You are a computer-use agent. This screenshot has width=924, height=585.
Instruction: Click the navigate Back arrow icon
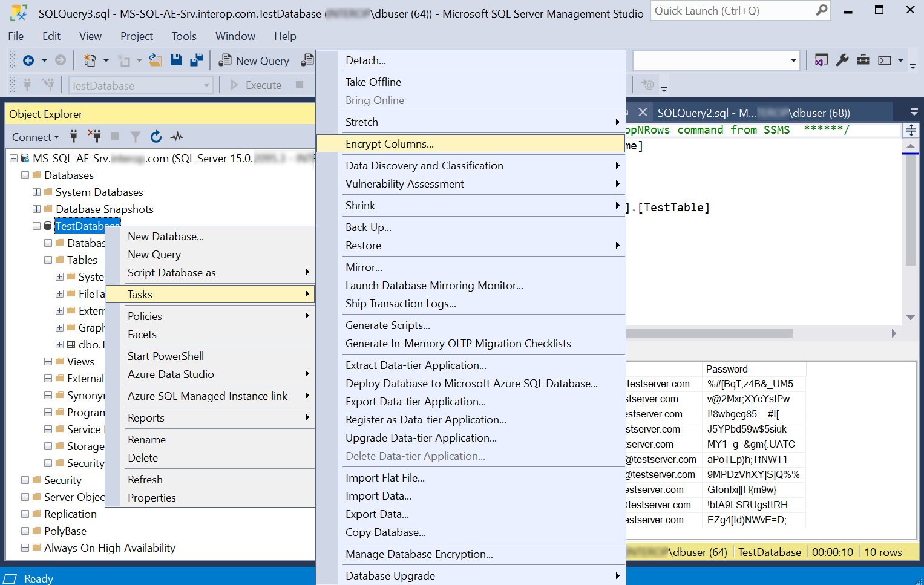[x=28, y=60]
